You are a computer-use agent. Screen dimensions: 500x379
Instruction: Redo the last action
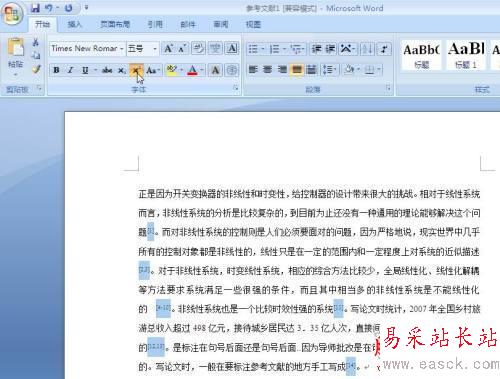pos(68,8)
